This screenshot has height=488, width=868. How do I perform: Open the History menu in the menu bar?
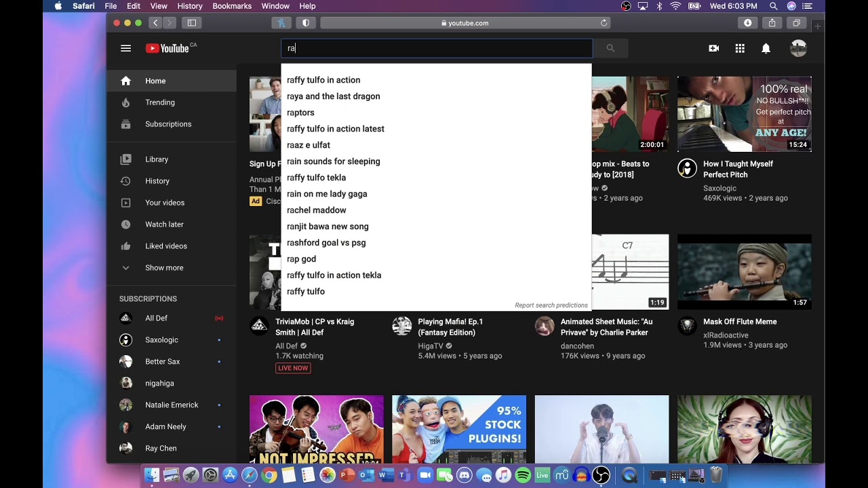point(190,6)
